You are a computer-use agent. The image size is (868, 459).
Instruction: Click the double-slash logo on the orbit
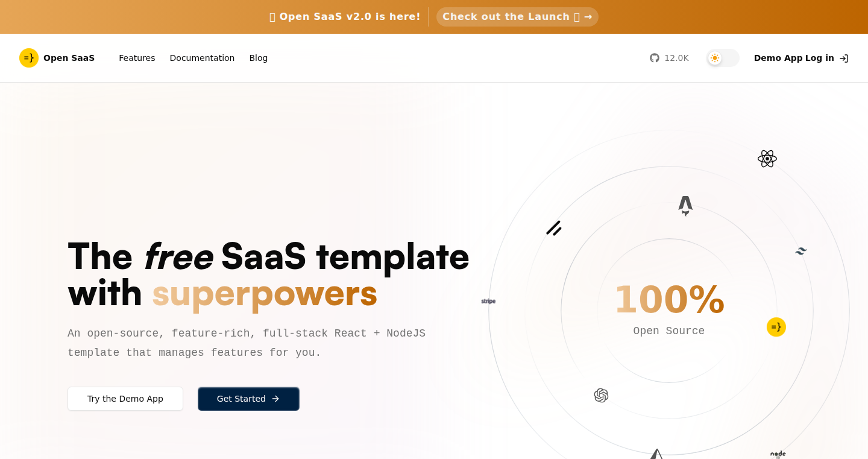tap(554, 228)
